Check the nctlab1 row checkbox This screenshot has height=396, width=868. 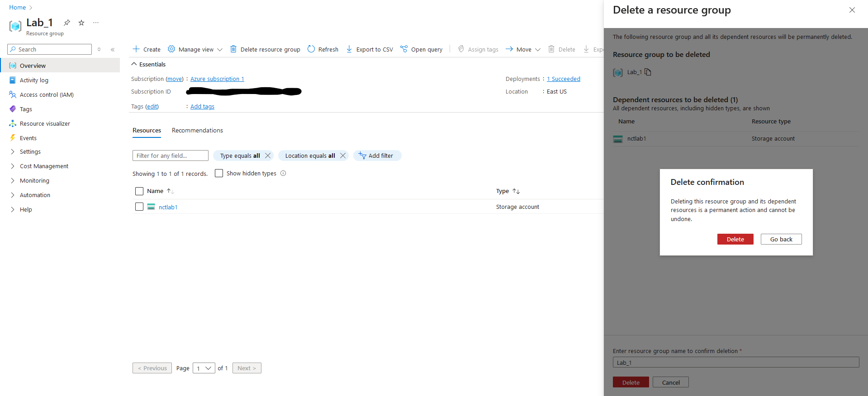[x=139, y=207]
